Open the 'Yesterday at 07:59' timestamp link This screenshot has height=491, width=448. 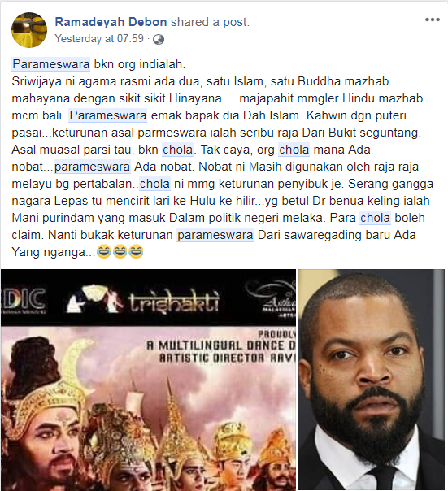click(x=99, y=39)
